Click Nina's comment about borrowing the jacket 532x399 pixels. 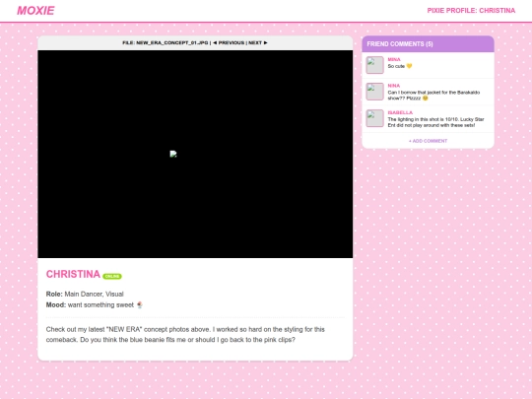[433, 96]
